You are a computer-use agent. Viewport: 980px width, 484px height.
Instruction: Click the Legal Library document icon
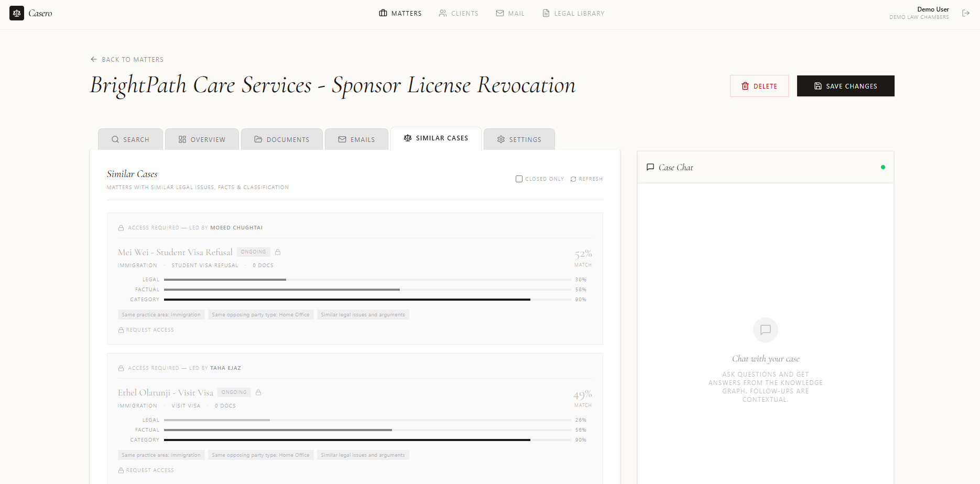click(x=546, y=13)
